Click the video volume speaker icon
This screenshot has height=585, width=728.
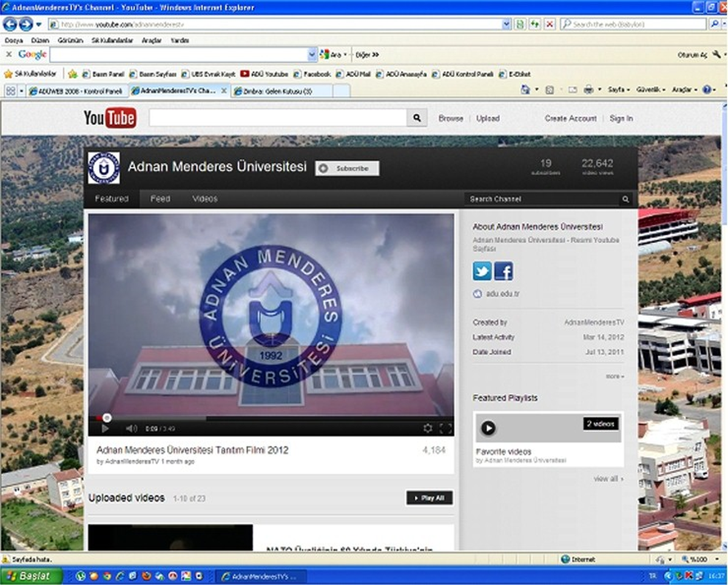coord(131,429)
